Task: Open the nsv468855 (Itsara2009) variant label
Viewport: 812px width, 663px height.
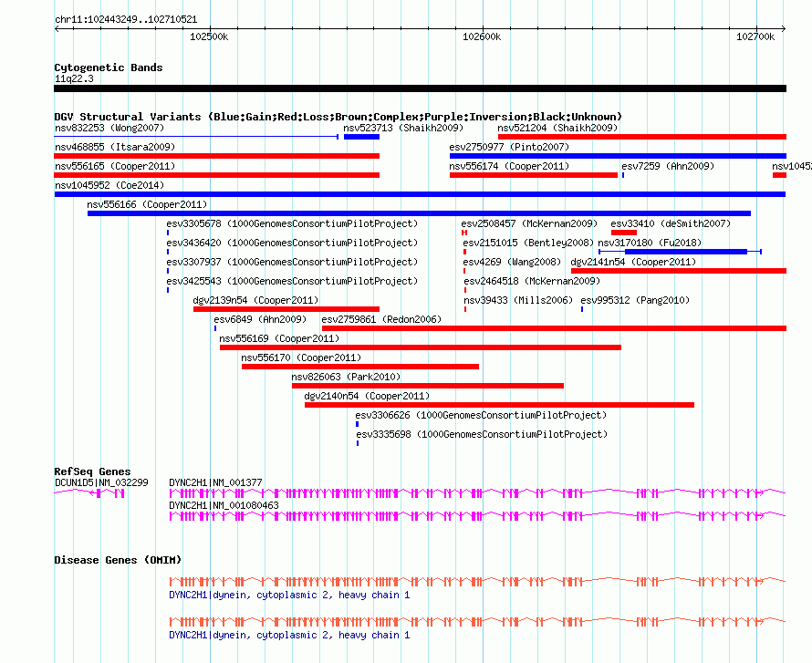Action: coord(115,147)
